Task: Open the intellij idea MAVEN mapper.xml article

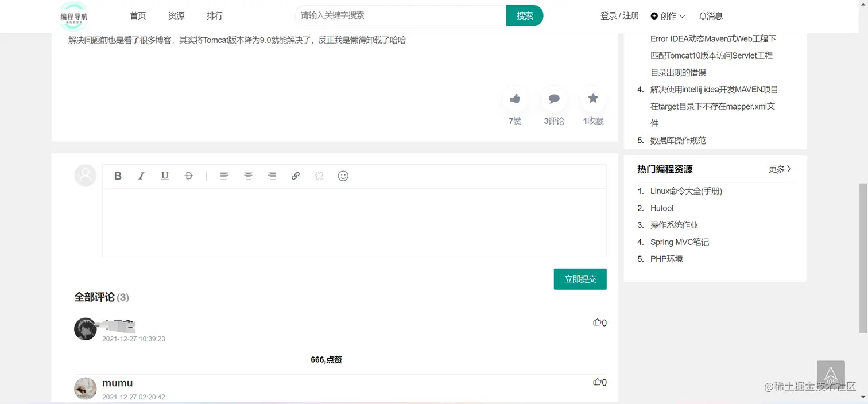Action: pyautogui.click(x=714, y=106)
